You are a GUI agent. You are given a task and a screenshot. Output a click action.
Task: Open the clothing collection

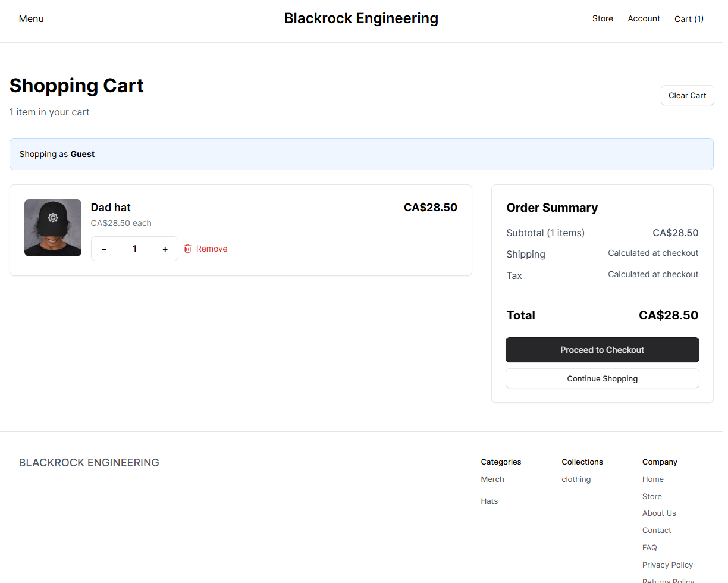(x=576, y=479)
